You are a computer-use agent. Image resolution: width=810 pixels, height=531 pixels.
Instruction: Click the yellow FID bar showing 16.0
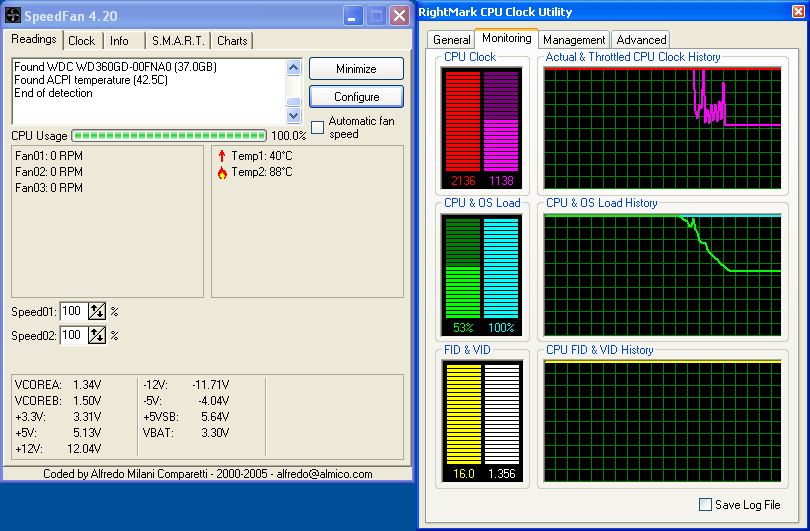point(463,414)
